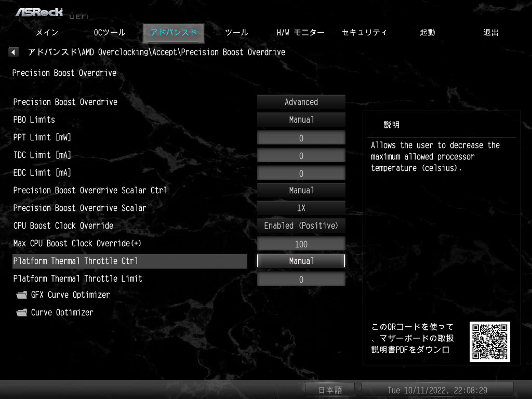The image size is (532, 399).
Task: Click the ASRock UEFI logo
Action: 51,13
